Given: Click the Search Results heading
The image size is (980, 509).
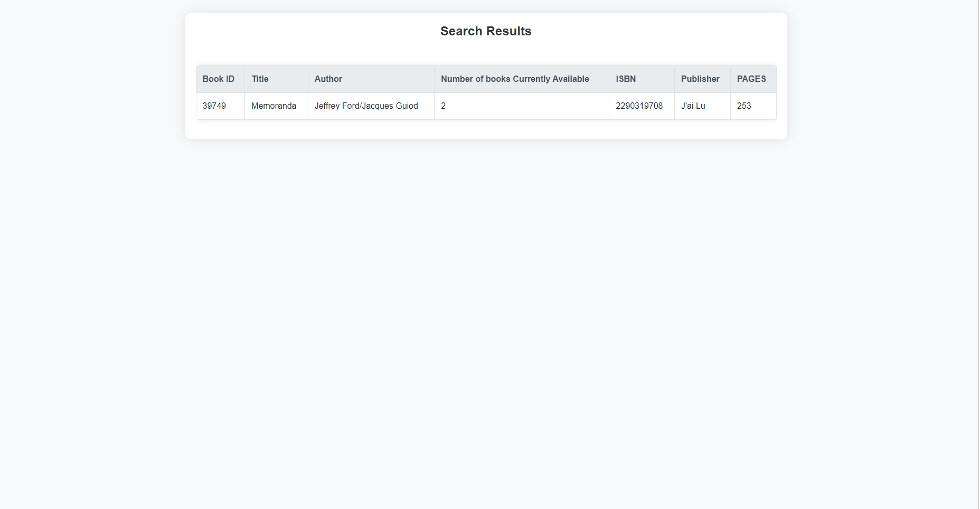Looking at the screenshot, I should pos(485,31).
